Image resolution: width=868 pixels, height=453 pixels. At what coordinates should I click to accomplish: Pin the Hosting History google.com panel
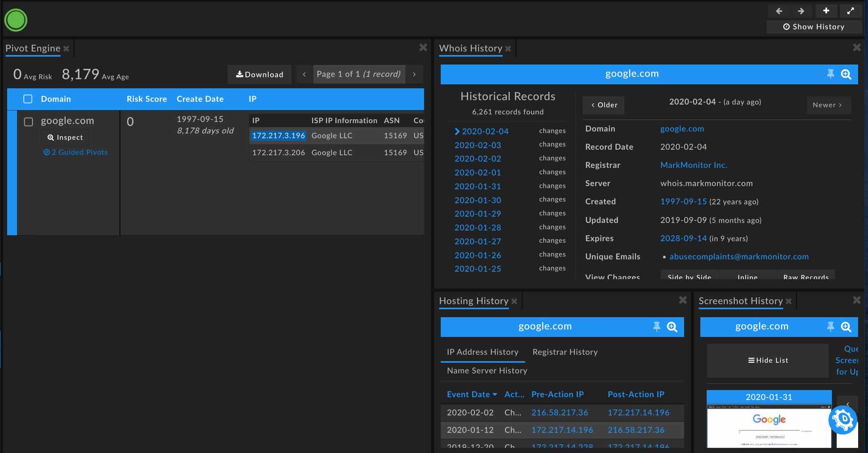click(x=656, y=327)
